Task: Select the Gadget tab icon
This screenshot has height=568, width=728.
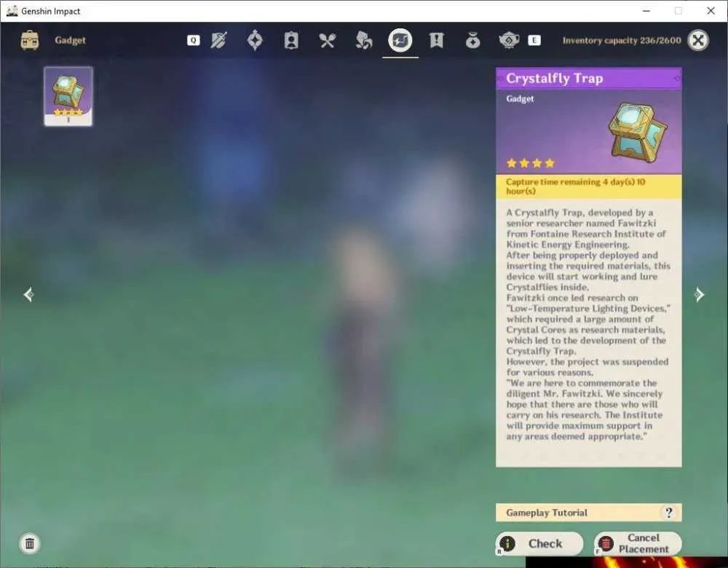Action: (x=400, y=40)
